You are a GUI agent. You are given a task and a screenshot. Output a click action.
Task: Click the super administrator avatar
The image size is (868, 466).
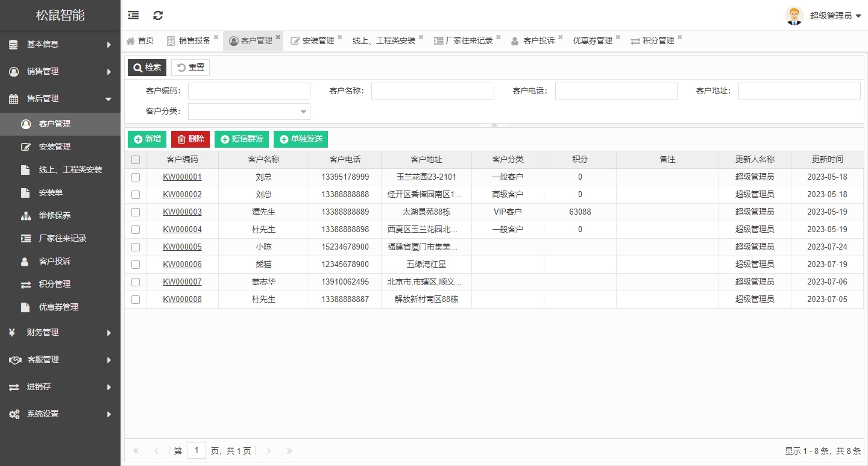(x=794, y=16)
